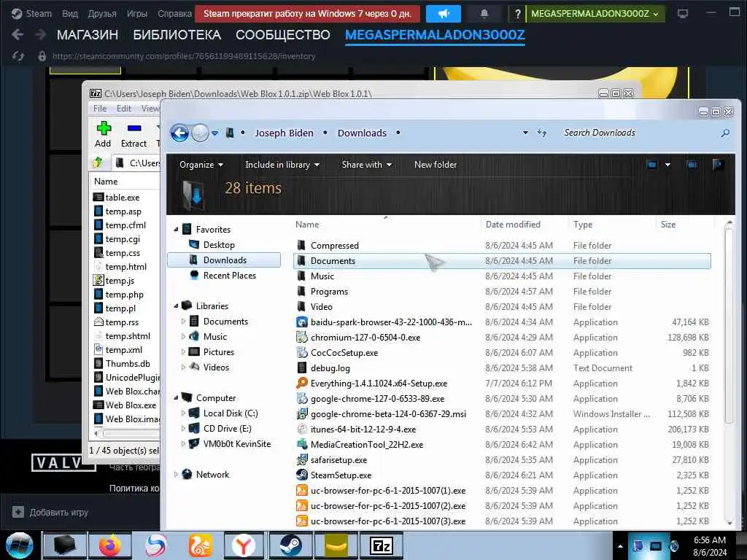This screenshot has width=747, height=560.
Task: Open the СООБЩЕСТВО tab in Steam
Action: (x=282, y=35)
